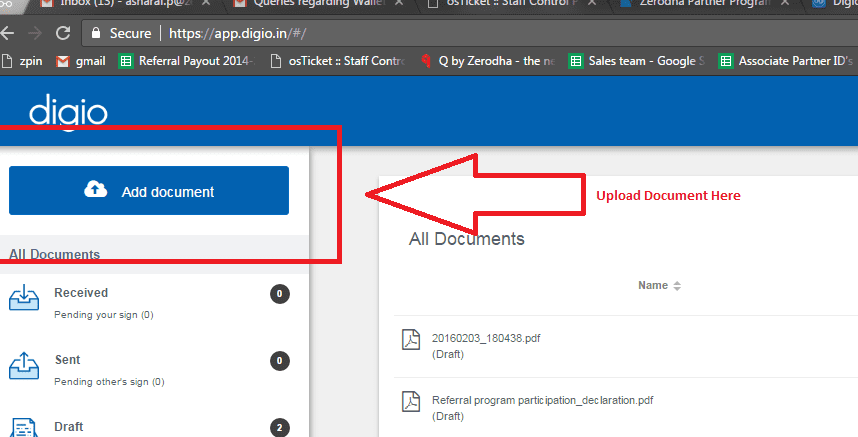The height and width of the screenshot is (437, 858).
Task: Click the Add document button
Action: point(149,190)
